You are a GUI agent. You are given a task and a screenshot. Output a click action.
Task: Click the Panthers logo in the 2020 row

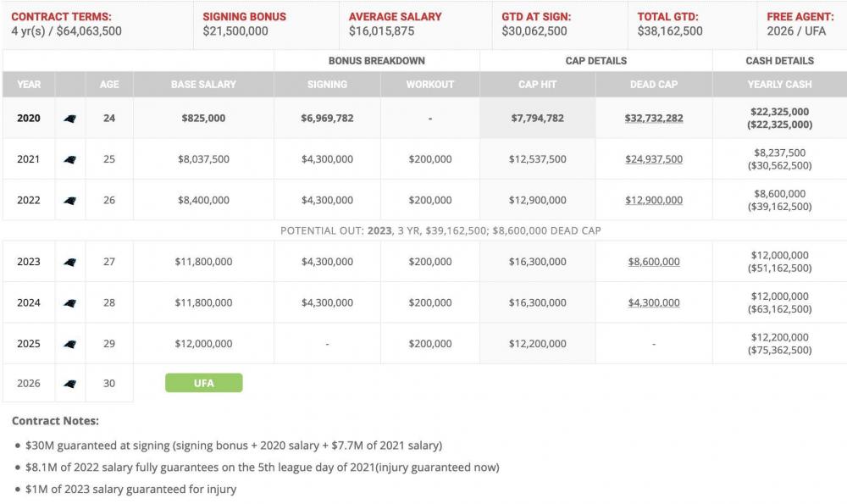click(69, 119)
